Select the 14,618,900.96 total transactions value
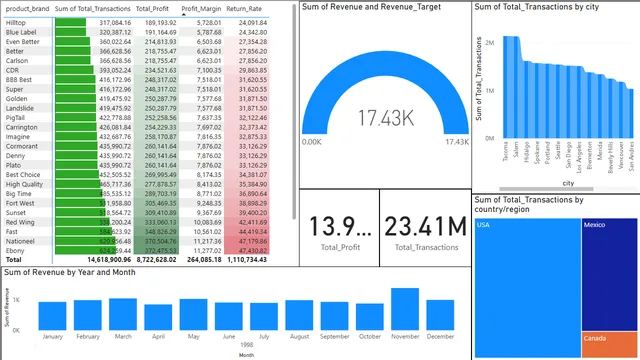This screenshot has width=640, height=360. point(109,260)
